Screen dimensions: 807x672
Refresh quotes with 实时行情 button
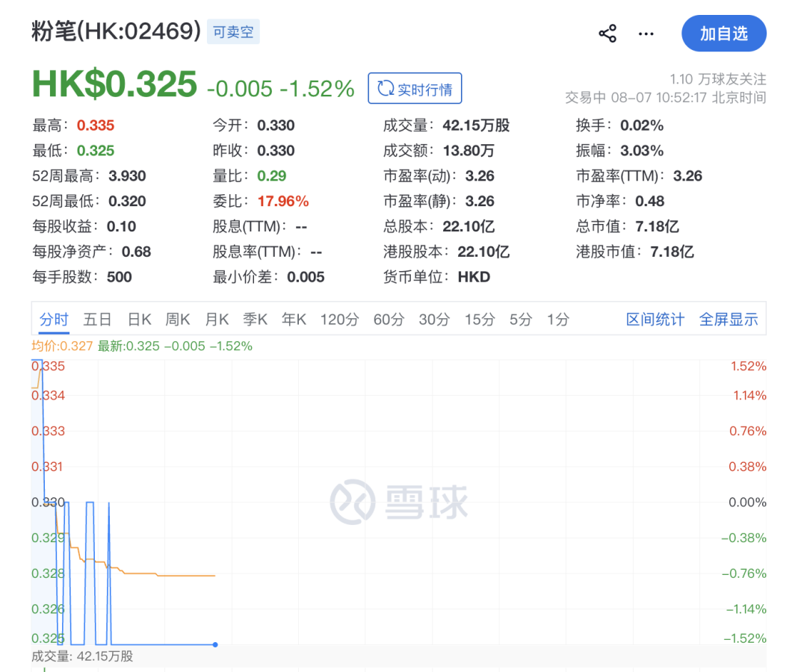click(x=415, y=88)
